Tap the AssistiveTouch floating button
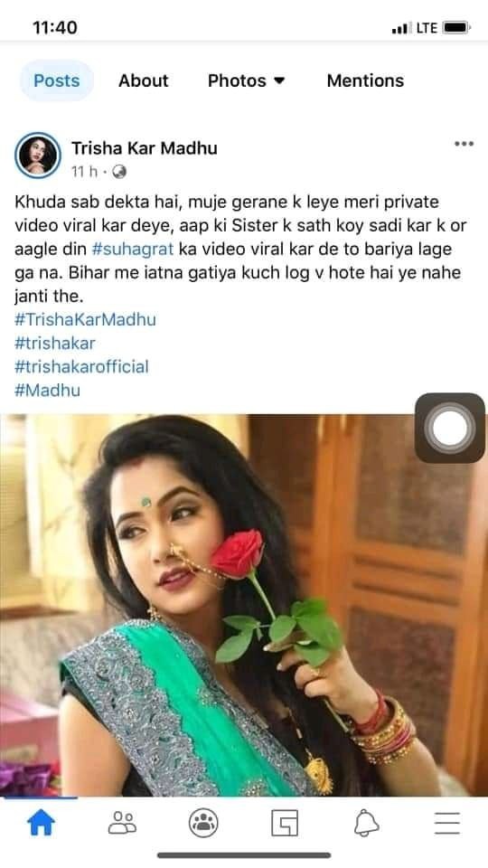The height and width of the screenshot is (868, 488). coord(450,428)
